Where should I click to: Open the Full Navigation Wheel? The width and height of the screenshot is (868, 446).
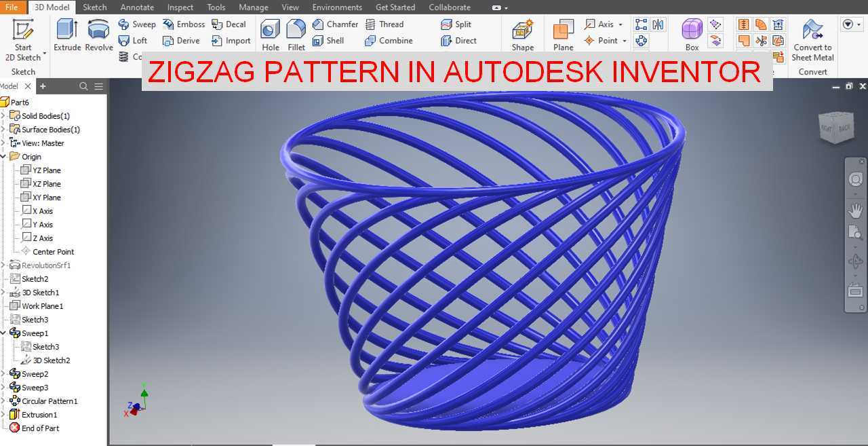pos(855,180)
